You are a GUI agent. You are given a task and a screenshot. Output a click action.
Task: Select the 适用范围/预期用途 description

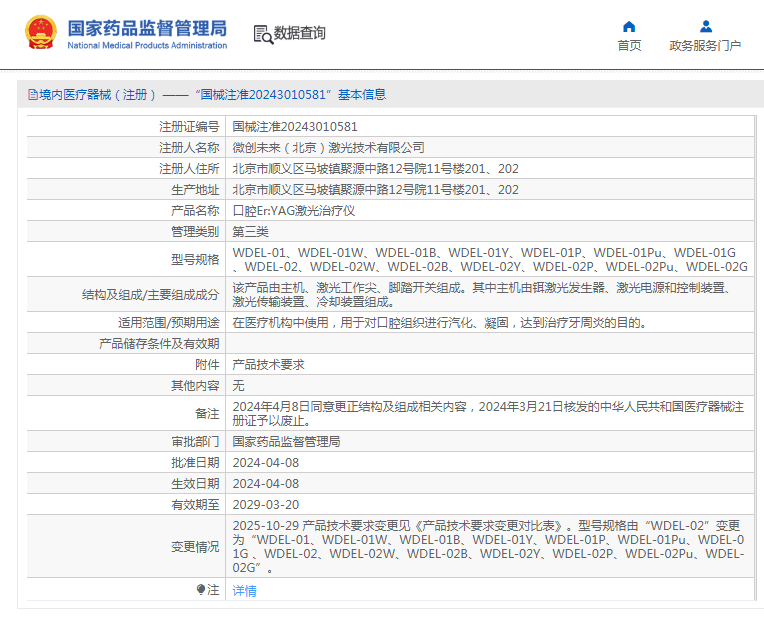[439, 323]
